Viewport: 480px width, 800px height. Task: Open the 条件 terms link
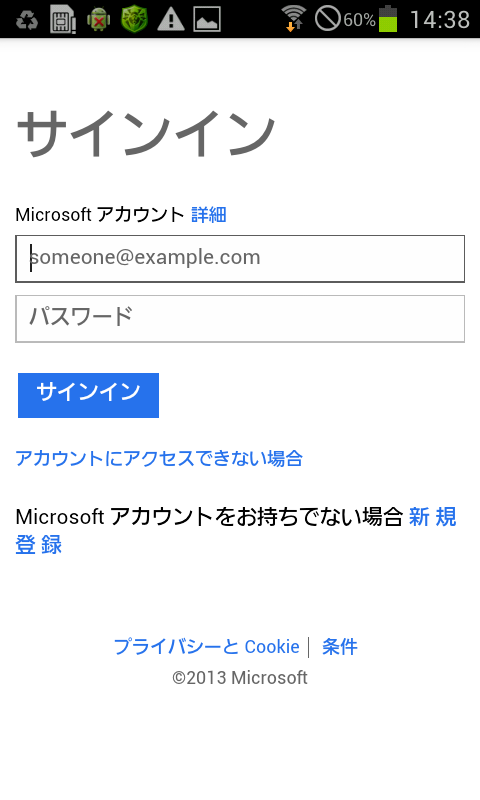tap(340, 646)
